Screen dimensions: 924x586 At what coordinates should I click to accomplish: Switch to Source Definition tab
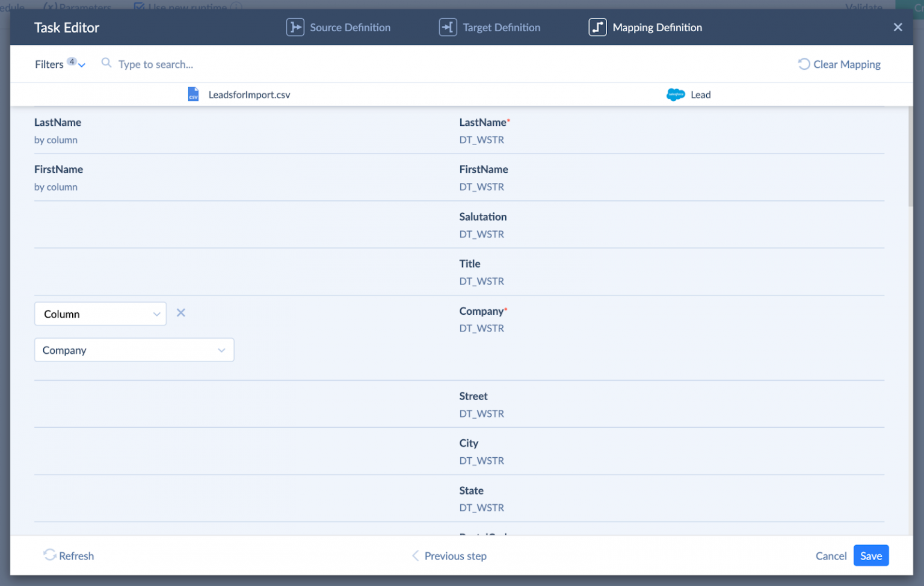click(350, 28)
